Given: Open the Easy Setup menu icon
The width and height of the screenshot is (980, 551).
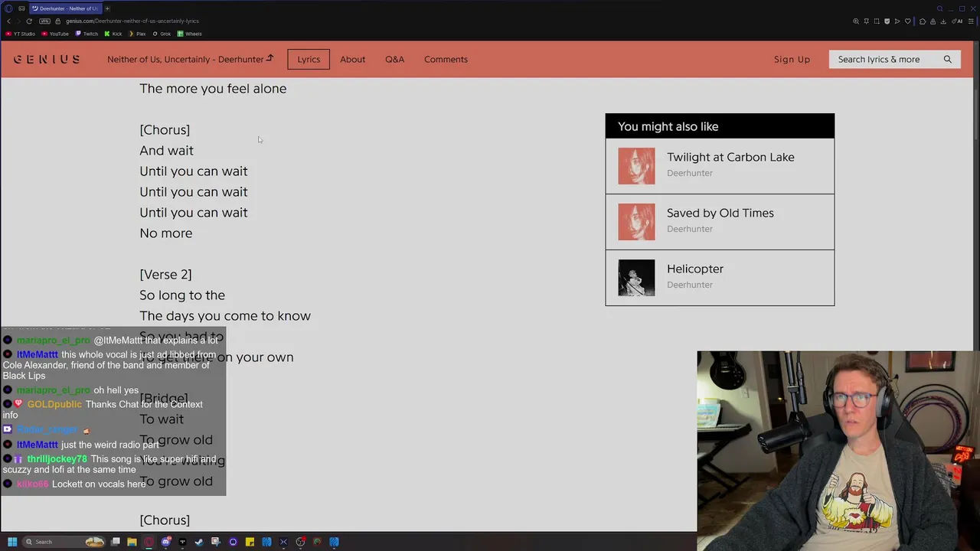Looking at the screenshot, I should click(971, 21).
